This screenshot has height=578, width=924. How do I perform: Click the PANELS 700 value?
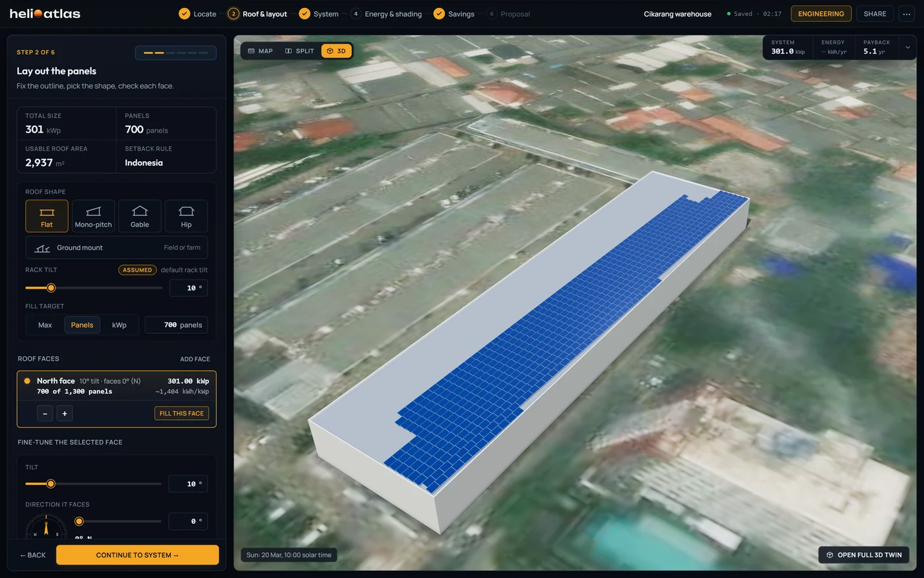point(147,129)
